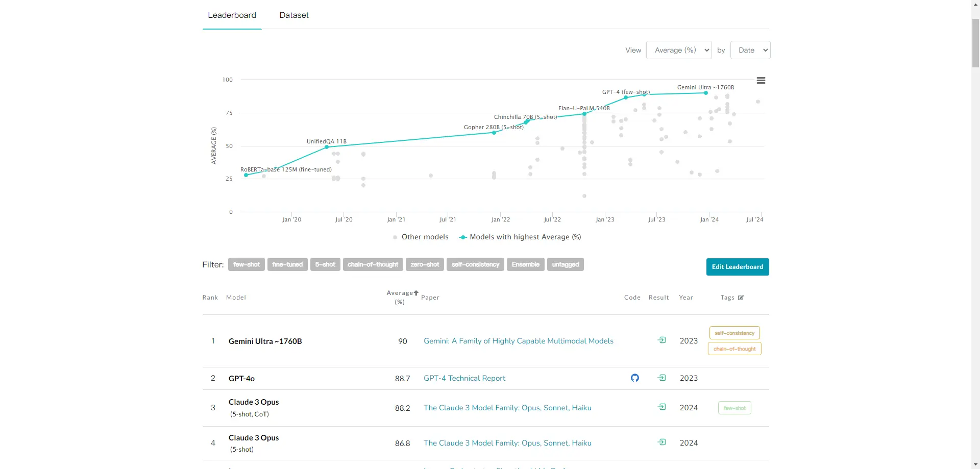This screenshot has height=469, width=980.
Task: Open the Date grouping dropdown
Action: click(750, 50)
